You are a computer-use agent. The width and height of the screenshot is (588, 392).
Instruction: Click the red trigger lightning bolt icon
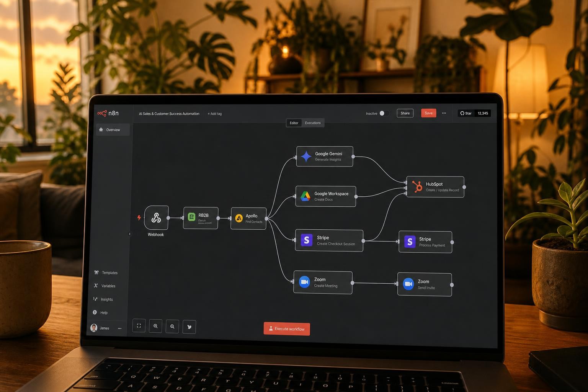(x=139, y=217)
